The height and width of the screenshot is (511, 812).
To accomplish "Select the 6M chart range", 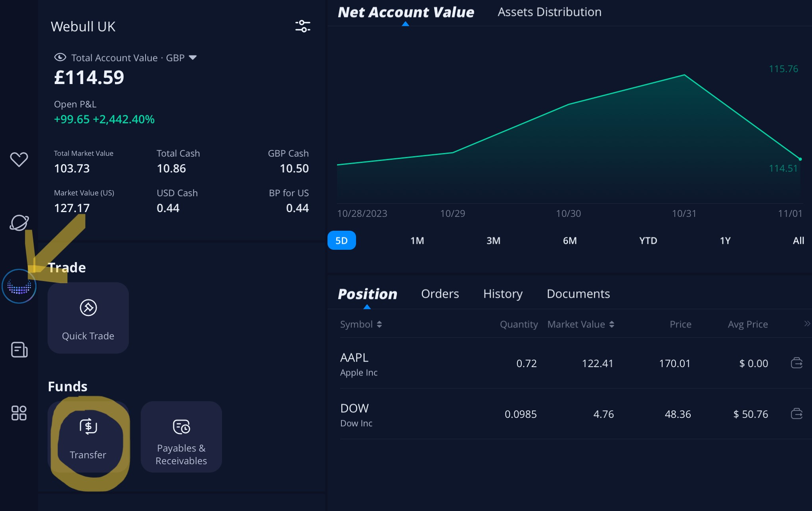I will 570,241.
